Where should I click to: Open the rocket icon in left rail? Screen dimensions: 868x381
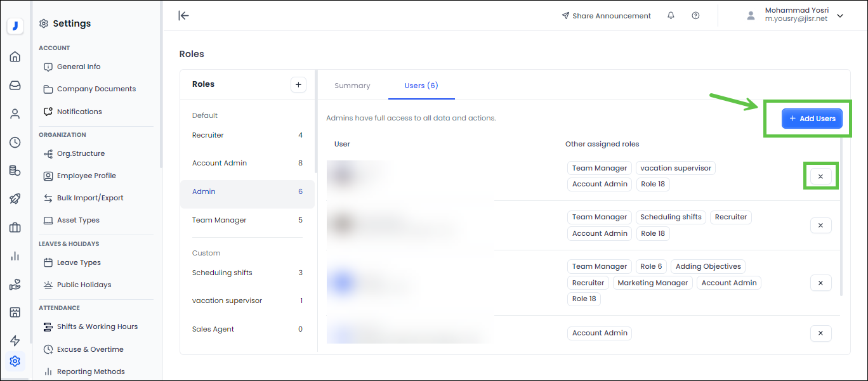[x=15, y=199]
